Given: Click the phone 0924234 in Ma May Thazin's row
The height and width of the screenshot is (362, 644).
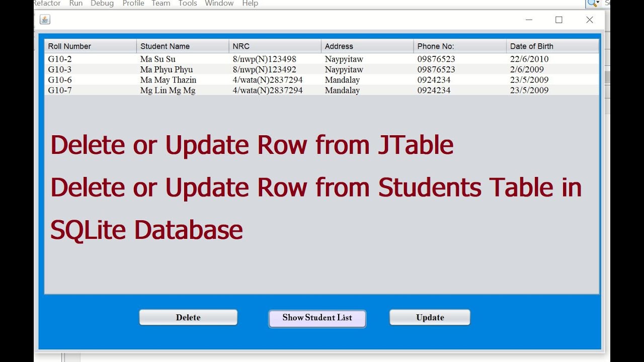Looking at the screenshot, I should (x=460, y=80).
